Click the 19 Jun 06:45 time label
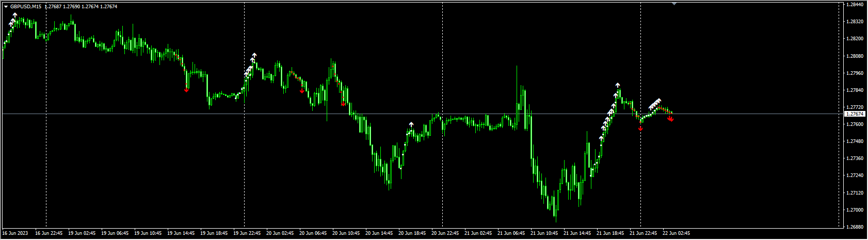 [115, 233]
